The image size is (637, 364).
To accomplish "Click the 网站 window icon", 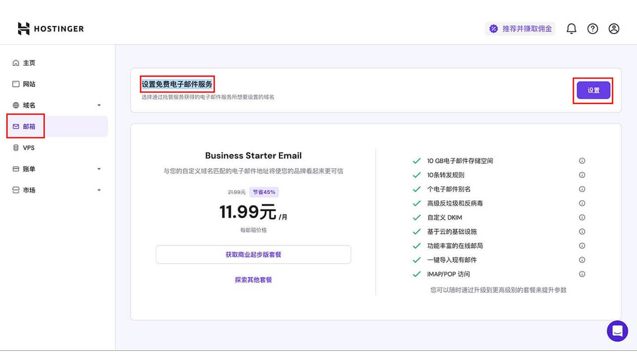I will pyautogui.click(x=16, y=84).
